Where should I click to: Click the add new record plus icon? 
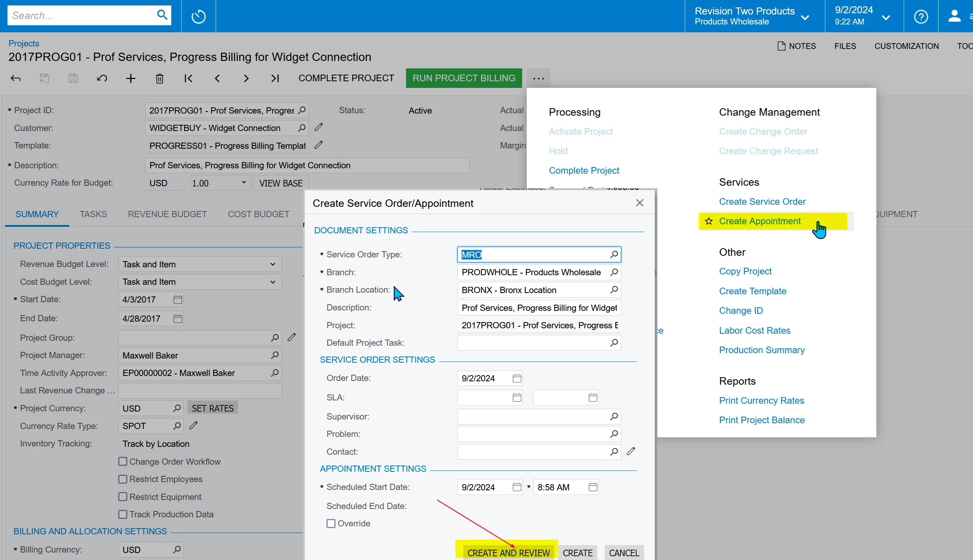point(131,78)
